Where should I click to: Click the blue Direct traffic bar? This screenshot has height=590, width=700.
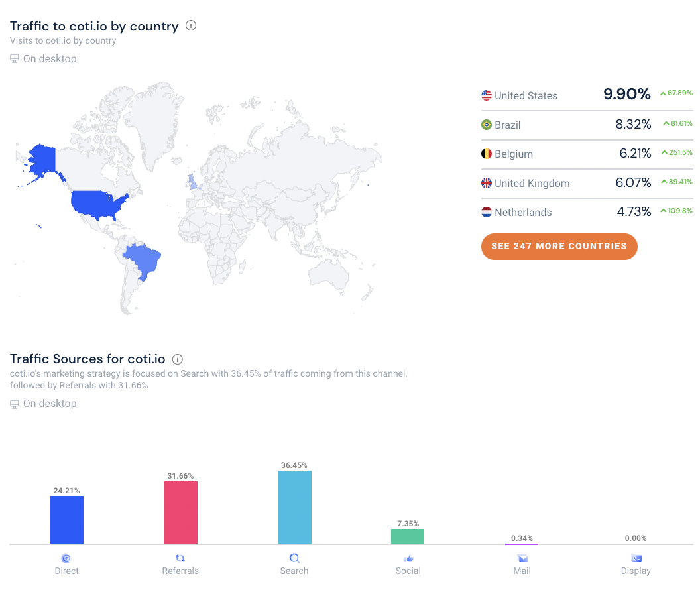67,520
